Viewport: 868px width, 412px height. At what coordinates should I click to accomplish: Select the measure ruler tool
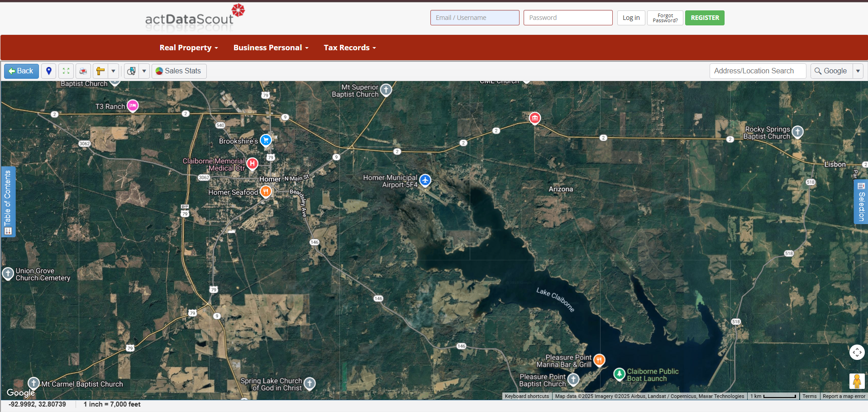100,71
